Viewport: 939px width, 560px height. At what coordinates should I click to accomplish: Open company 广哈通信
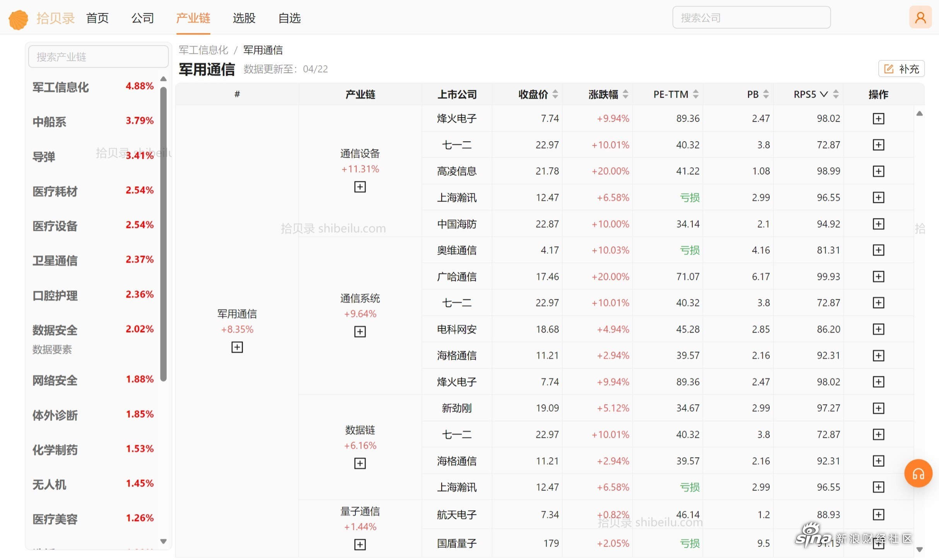coord(457,277)
